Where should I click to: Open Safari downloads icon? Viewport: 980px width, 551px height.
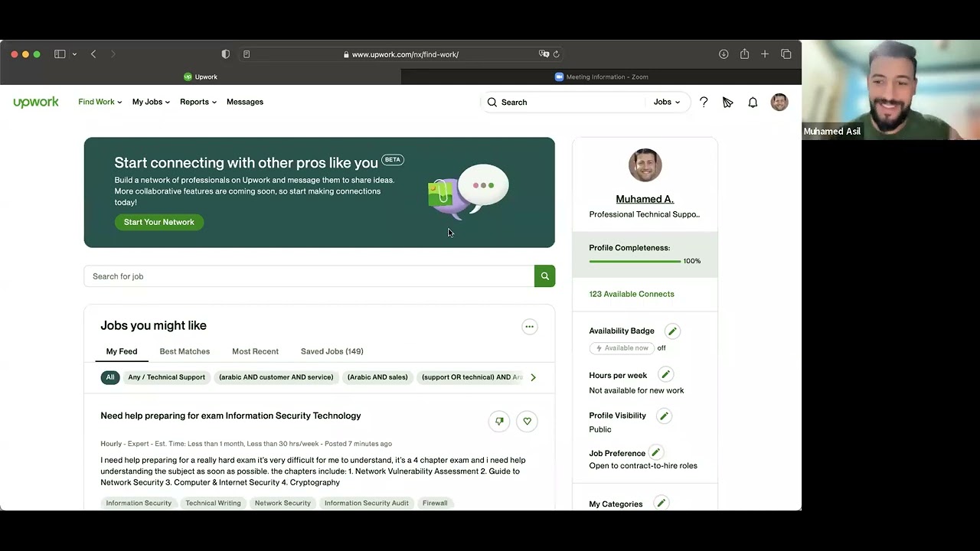724,54
